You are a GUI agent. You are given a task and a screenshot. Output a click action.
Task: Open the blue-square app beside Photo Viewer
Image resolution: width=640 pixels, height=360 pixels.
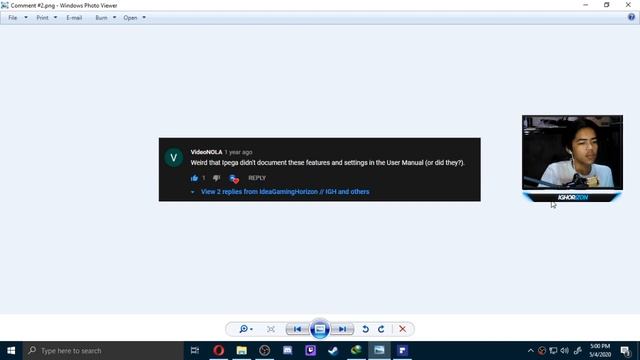point(402,351)
